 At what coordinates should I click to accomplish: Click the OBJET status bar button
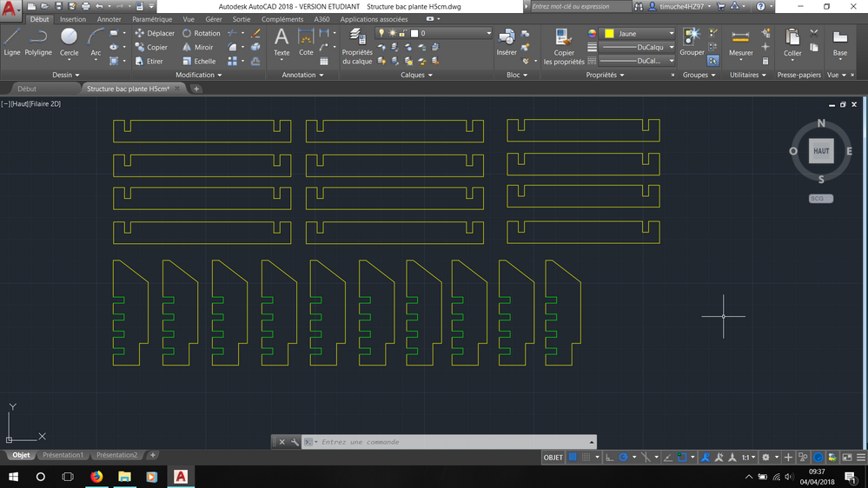553,457
